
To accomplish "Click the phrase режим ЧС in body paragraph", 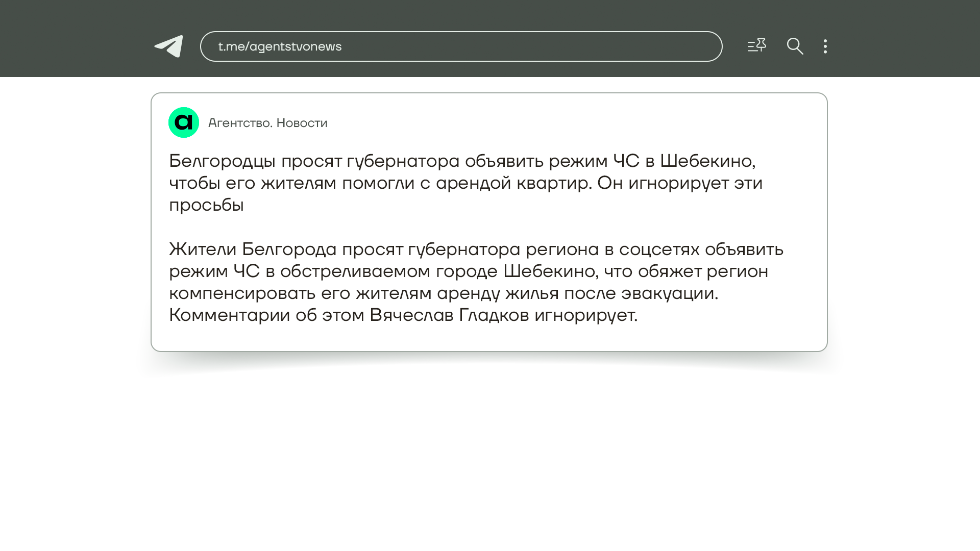I will 214,271.
